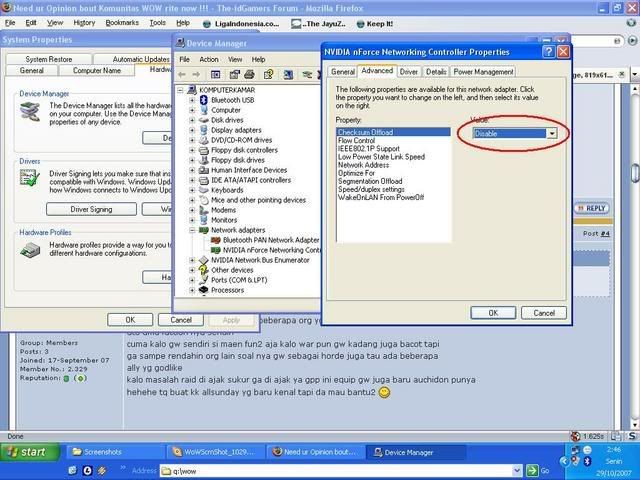Open LigaIndonesia.co... bookmark in Firefox toolbar
The image size is (640, 480).
coord(242,24)
